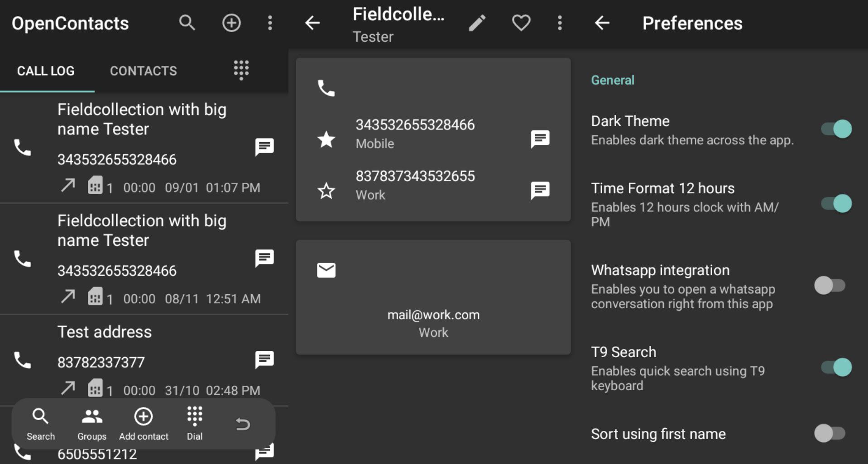Message the Mobile number 343532655328466 in contact details
Viewport: 868px width, 464px height.
(540, 139)
